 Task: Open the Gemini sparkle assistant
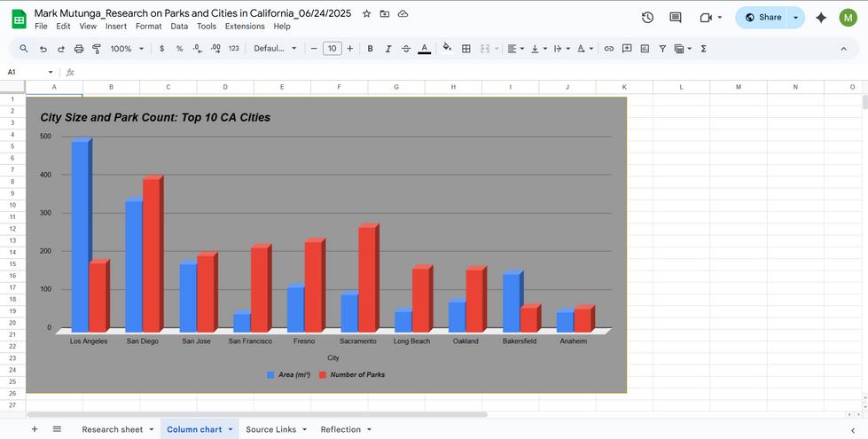coord(821,18)
